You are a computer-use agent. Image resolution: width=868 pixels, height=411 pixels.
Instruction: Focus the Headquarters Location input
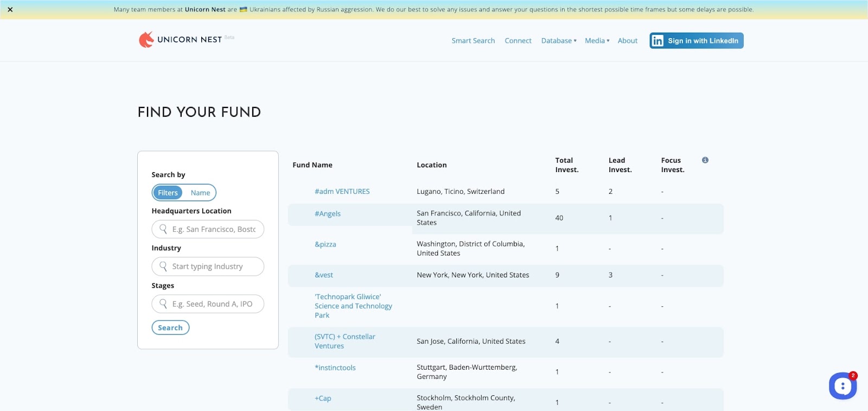coord(208,229)
